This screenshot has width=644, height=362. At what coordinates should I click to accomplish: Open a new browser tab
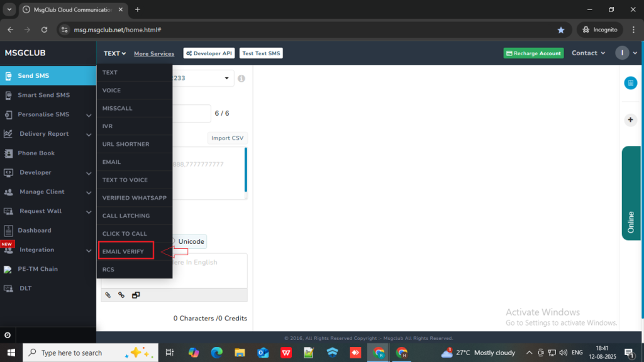point(138,9)
